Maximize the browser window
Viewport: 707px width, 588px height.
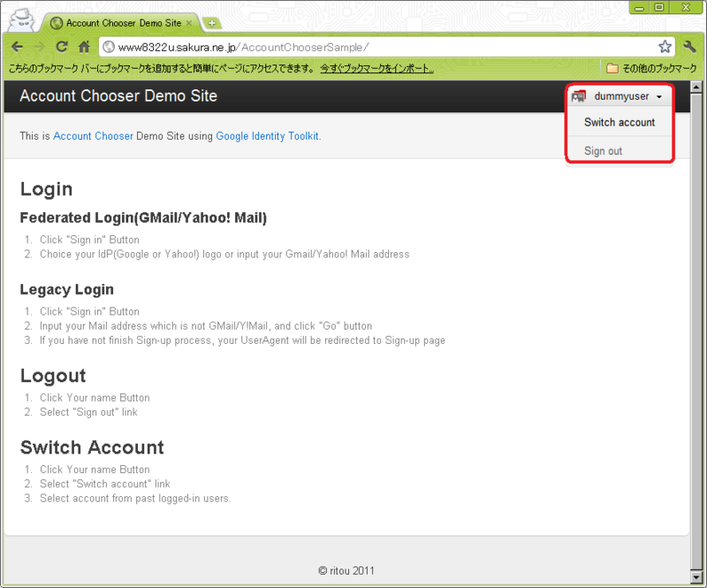click(659, 8)
